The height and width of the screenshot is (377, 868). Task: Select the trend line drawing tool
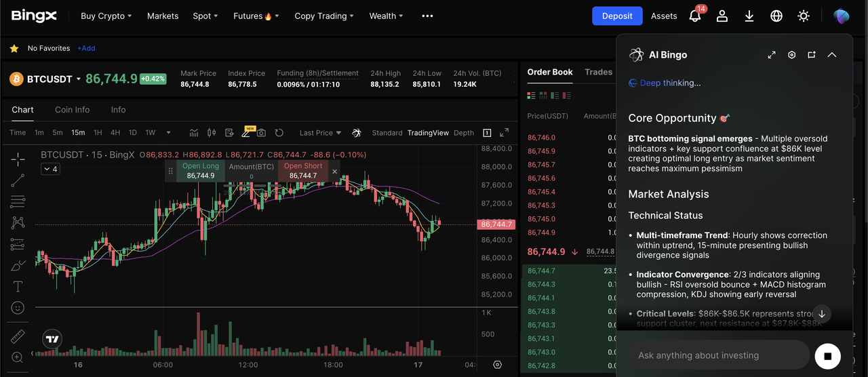[x=18, y=180]
